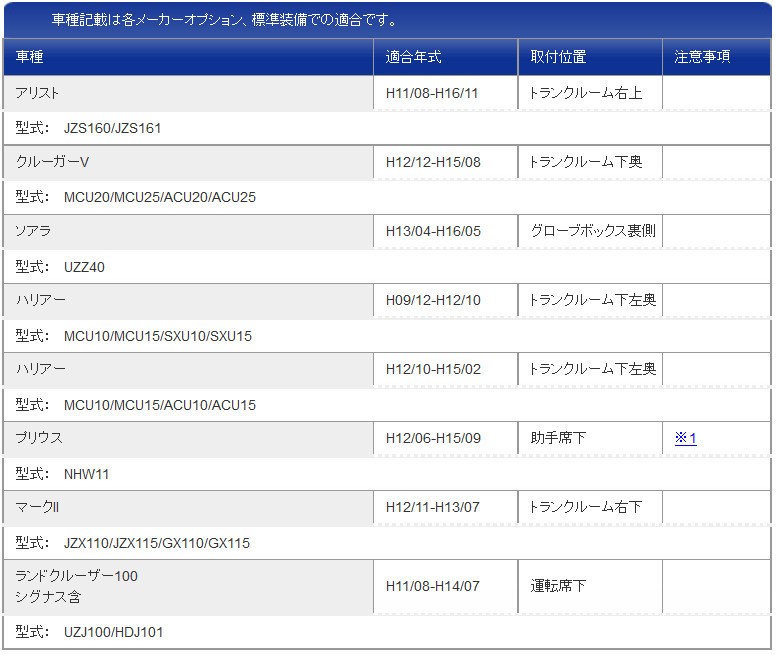Viewport: 776px width, 662px height.
Task: Select the H11/08-H14/07 year cell
Action: pyautogui.click(x=445, y=587)
